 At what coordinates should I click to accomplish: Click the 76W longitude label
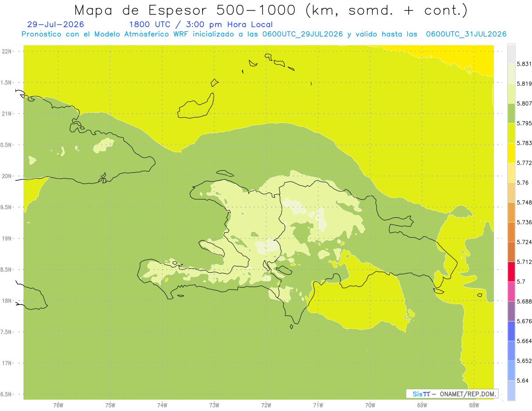58,405
